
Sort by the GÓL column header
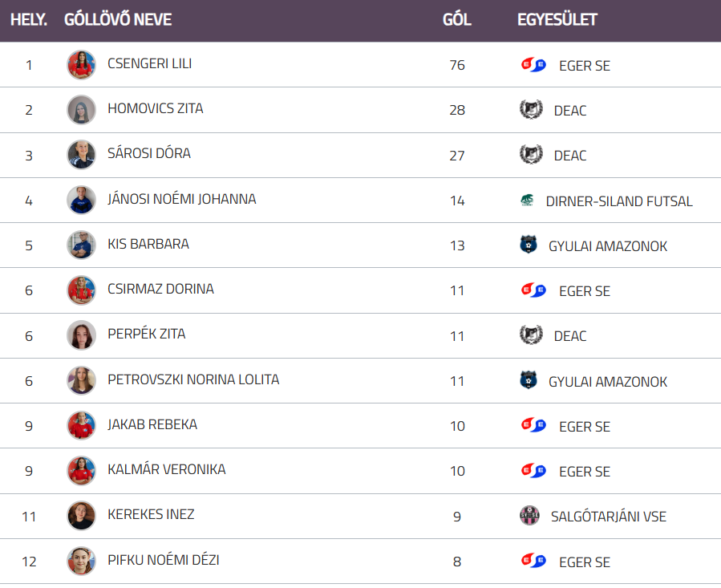pyautogui.click(x=456, y=19)
